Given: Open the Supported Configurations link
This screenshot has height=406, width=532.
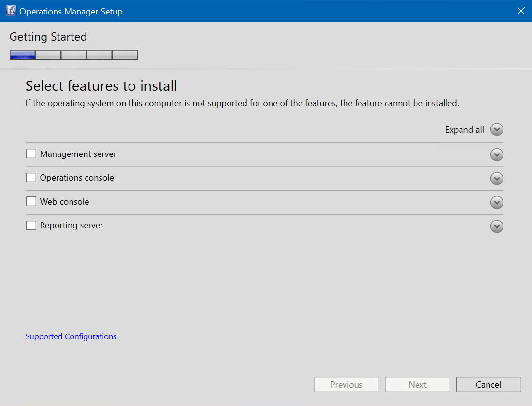Looking at the screenshot, I should 71,336.
